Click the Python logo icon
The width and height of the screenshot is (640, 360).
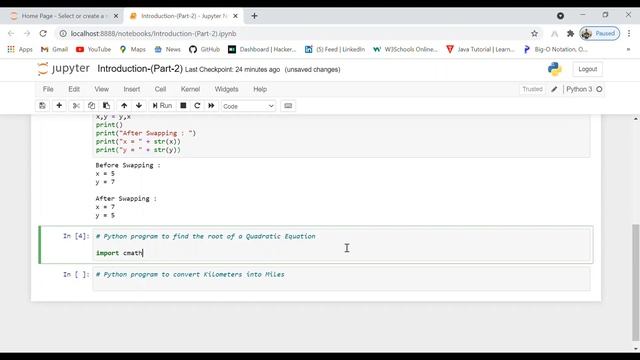555,69
